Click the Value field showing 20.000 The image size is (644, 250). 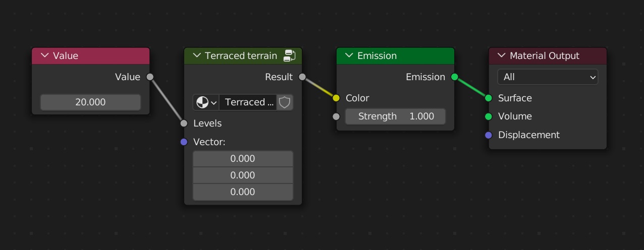click(90, 102)
